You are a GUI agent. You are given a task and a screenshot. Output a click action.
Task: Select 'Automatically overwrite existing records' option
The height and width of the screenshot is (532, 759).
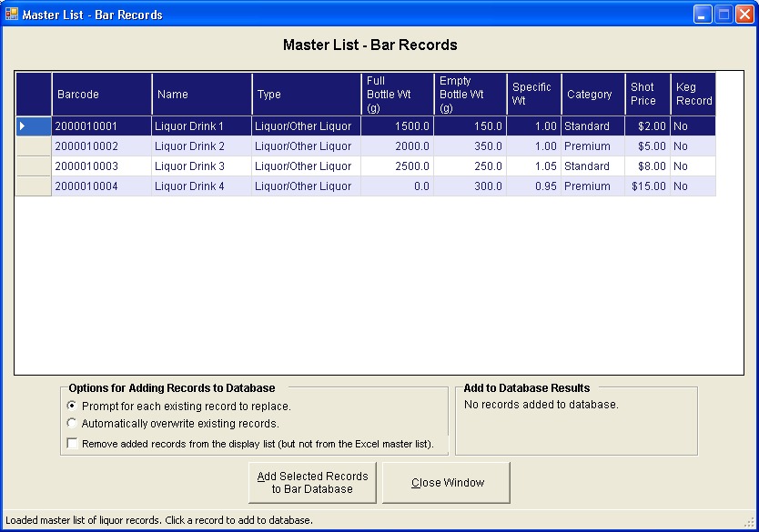73,423
